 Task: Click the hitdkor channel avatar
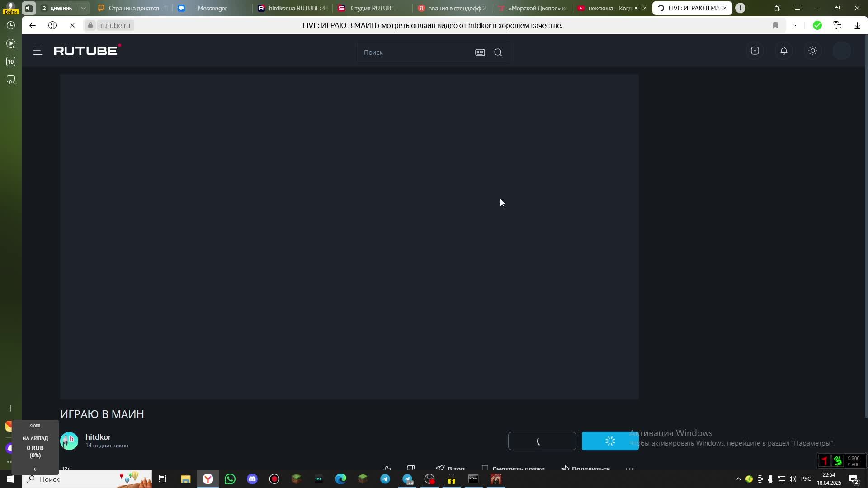pyautogui.click(x=69, y=441)
